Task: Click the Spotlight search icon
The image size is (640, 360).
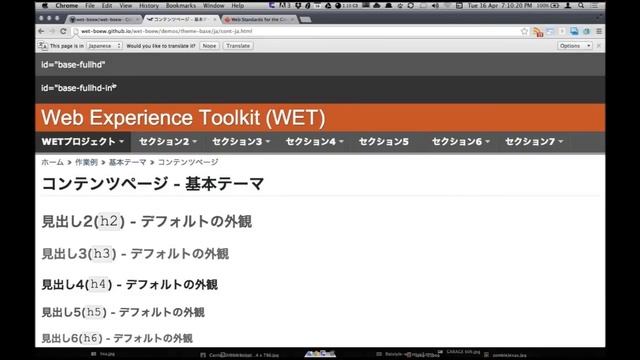Action: (581, 6)
